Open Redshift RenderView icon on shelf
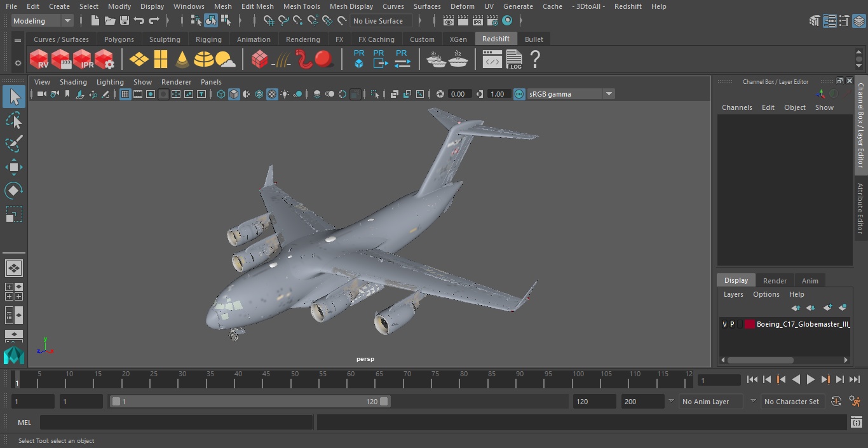The image size is (868, 448). [x=39, y=59]
